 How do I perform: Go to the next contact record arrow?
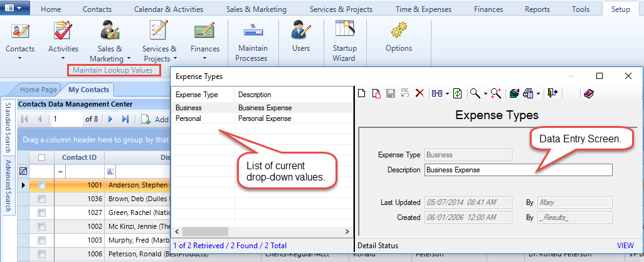coord(110,119)
